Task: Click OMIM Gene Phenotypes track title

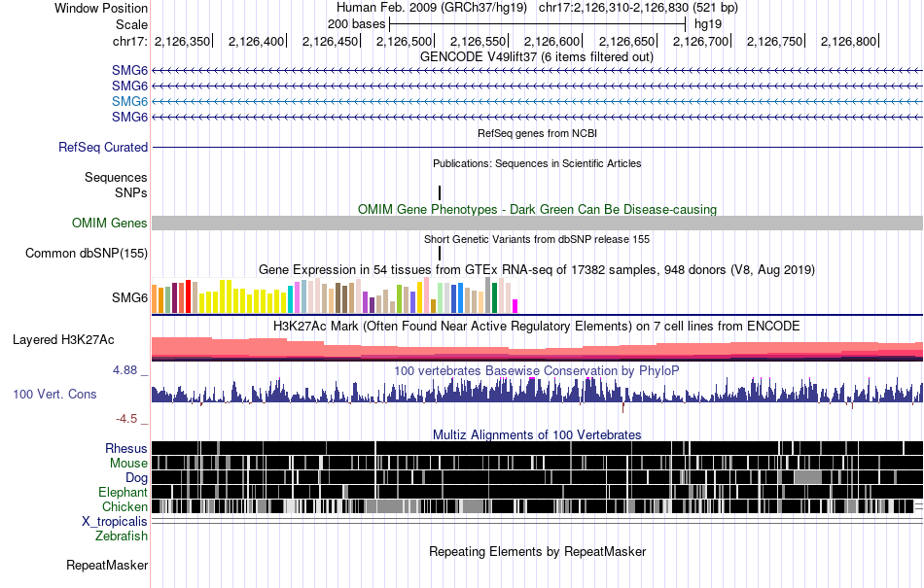Action: [538, 210]
